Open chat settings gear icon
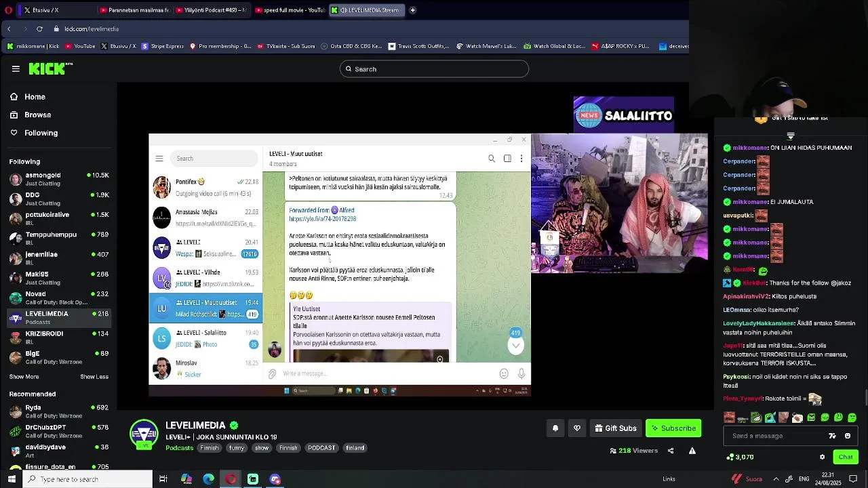The height and width of the screenshot is (488, 868). 822,457
